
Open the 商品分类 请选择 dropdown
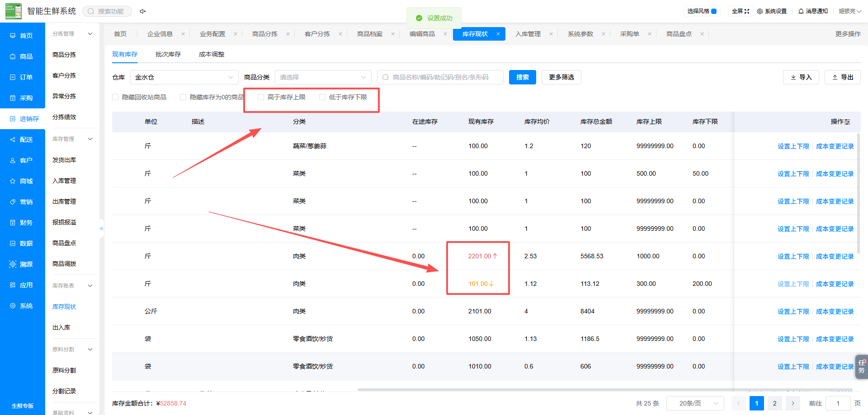click(323, 77)
